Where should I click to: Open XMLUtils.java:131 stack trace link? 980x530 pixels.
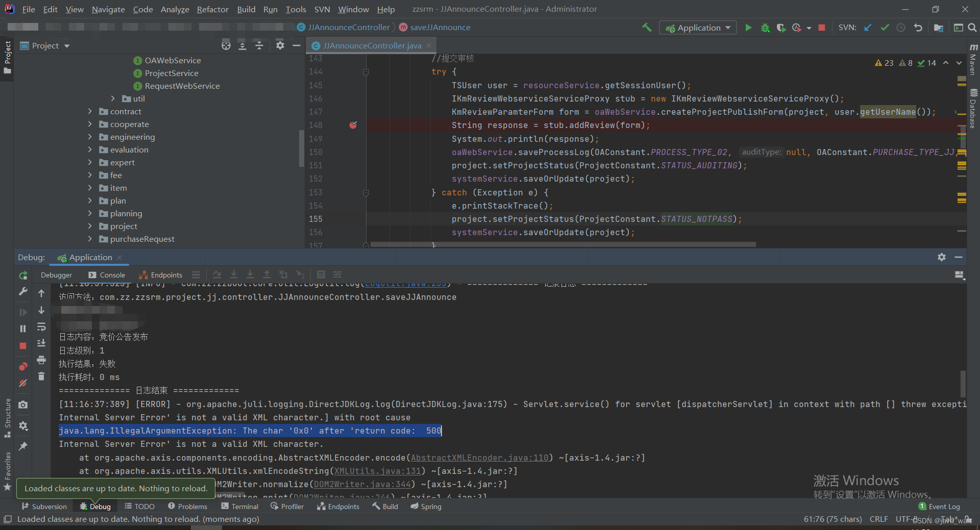coord(378,471)
